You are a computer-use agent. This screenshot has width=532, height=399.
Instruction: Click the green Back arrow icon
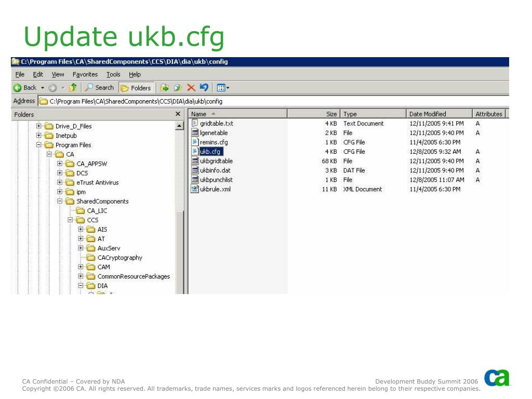(17, 88)
